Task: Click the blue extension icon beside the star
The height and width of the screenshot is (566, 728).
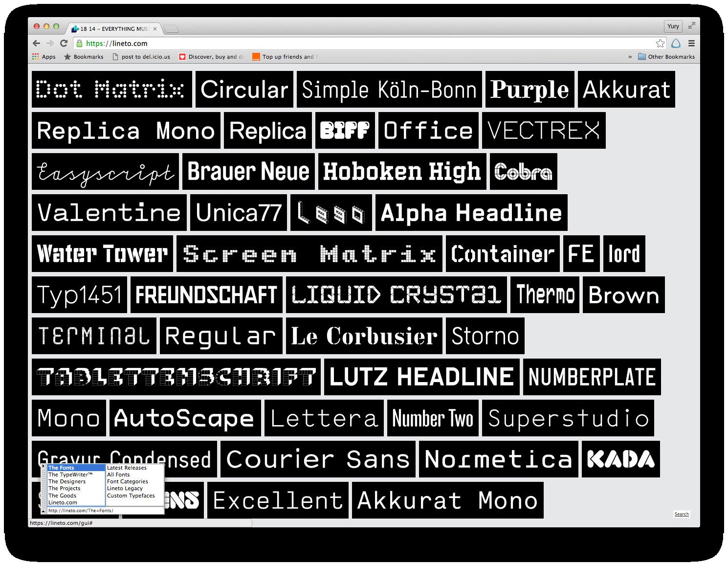Action: (676, 44)
